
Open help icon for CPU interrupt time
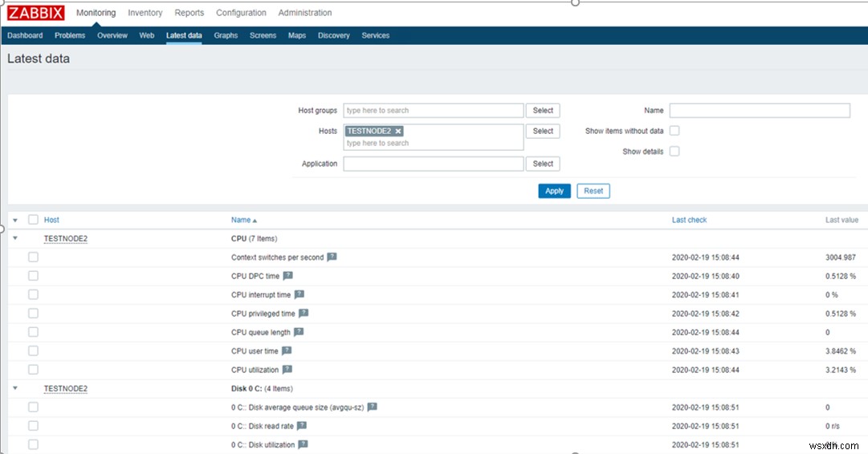point(299,294)
